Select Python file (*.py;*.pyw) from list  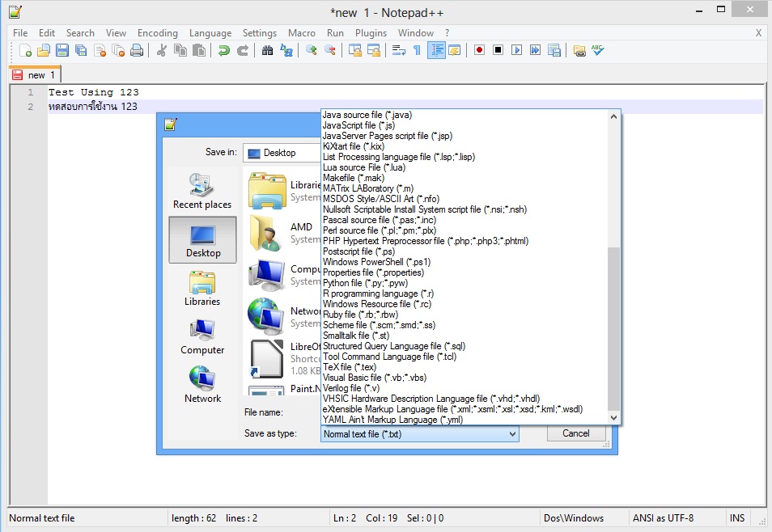point(365,283)
